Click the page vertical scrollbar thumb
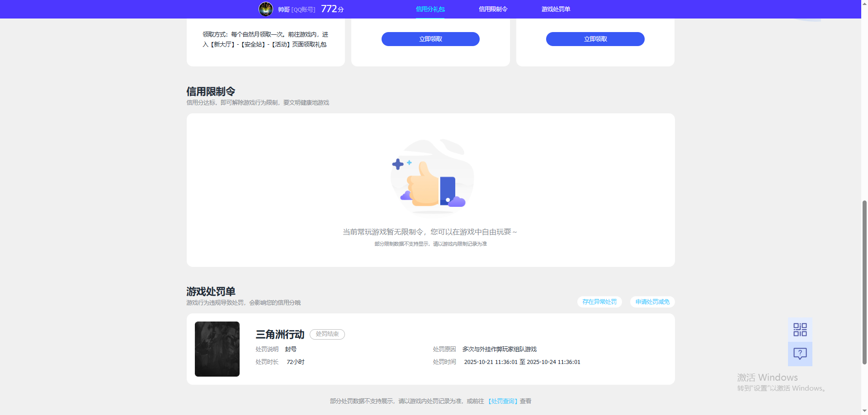 pyautogui.click(x=864, y=282)
